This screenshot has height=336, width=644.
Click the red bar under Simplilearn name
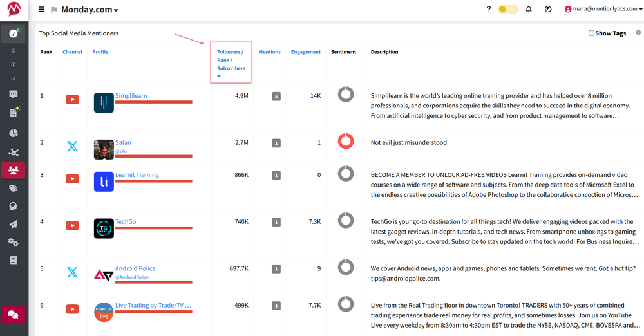154,102
